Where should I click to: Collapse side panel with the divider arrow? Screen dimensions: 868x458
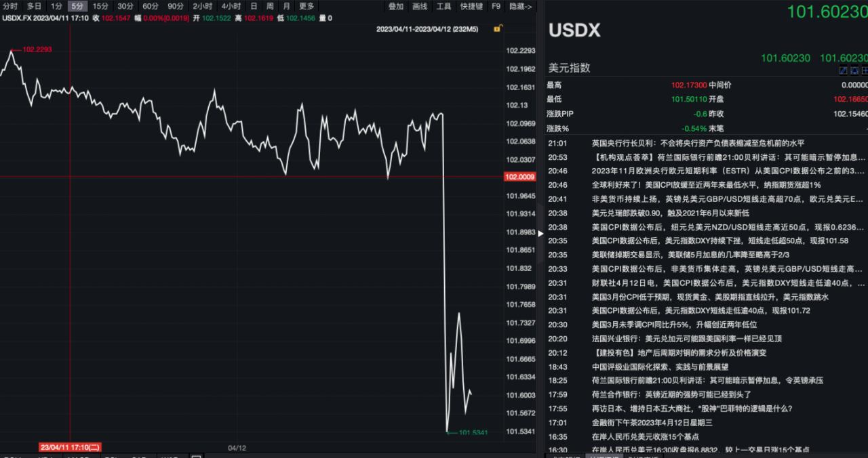coord(540,234)
